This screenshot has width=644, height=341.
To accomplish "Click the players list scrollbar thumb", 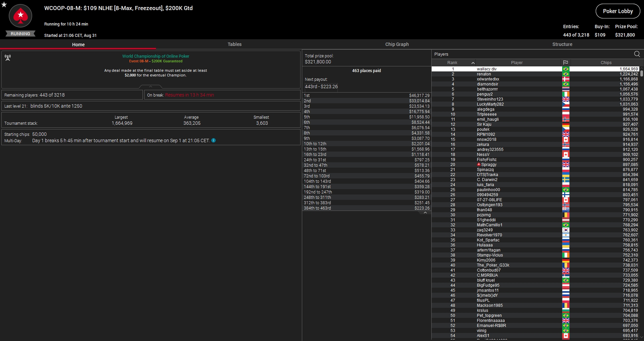I will [642, 73].
